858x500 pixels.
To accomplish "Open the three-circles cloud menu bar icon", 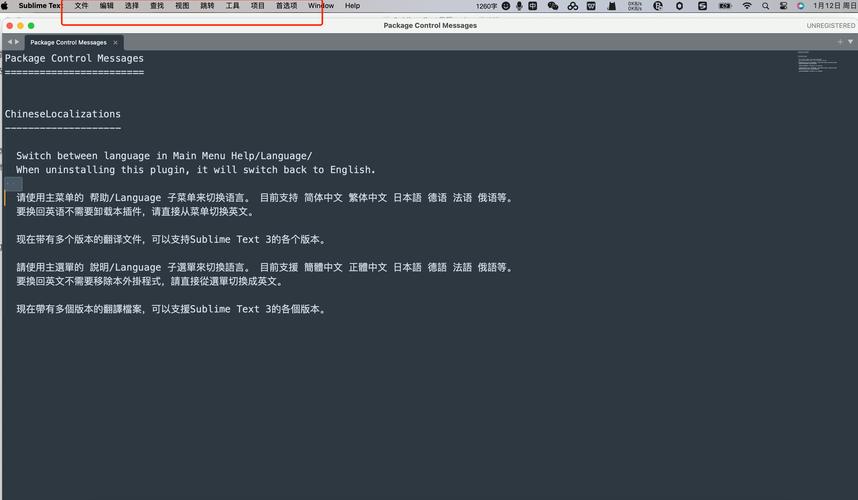I will tap(572, 6).
